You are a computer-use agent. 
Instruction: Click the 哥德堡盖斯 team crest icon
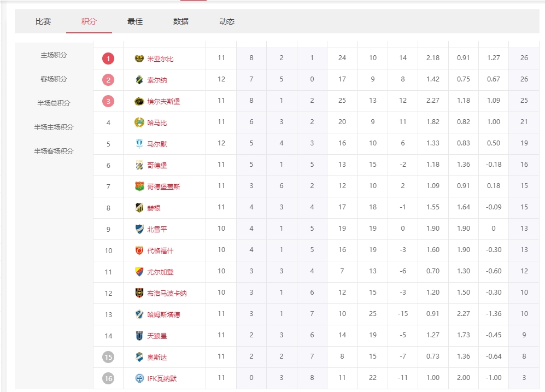139,186
